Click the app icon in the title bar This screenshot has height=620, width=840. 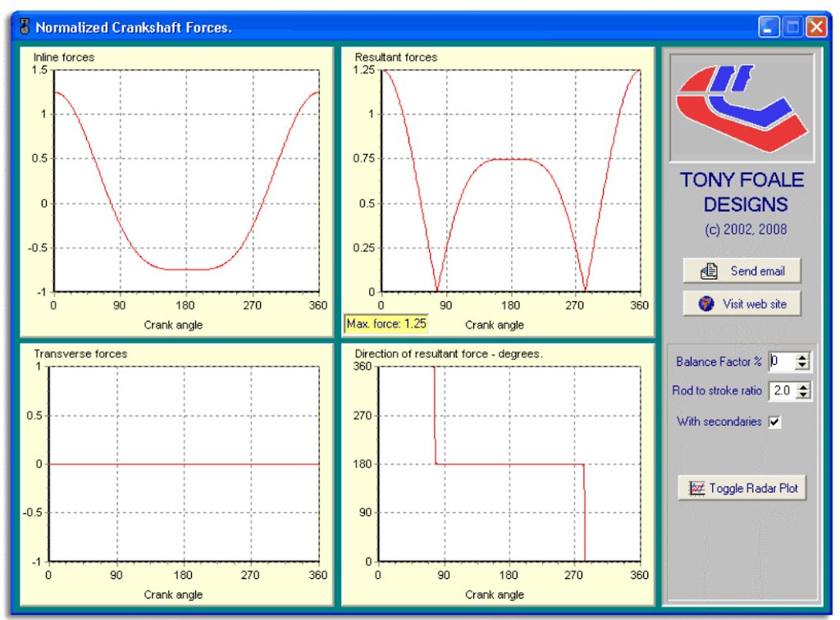[25, 27]
